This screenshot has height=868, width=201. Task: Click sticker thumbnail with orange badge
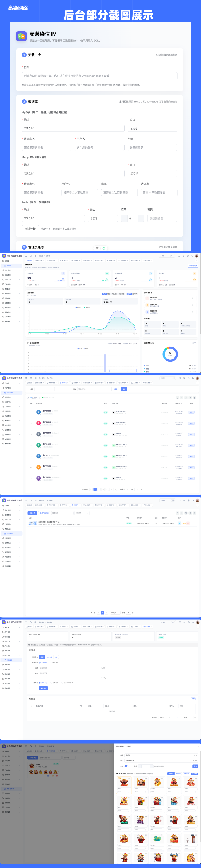pyautogui.click(x=124, y=782)
